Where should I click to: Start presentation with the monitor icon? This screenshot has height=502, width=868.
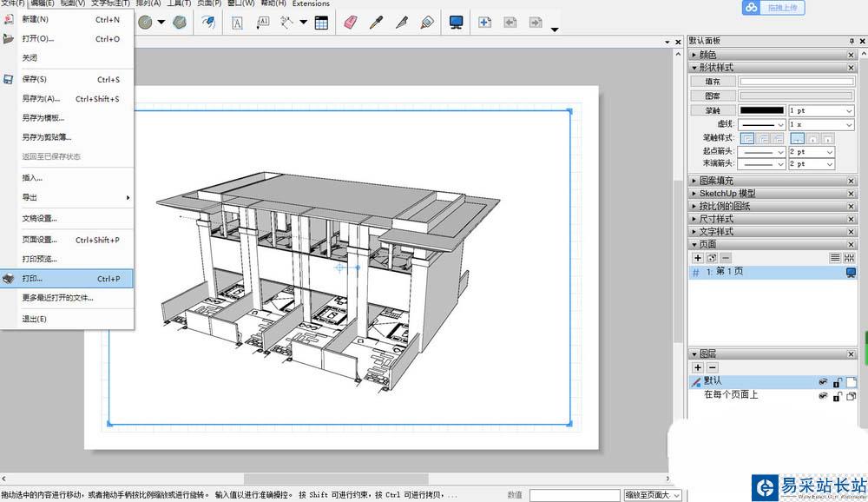[456, 23]
